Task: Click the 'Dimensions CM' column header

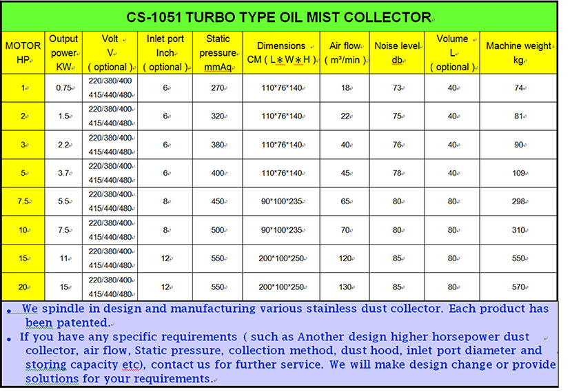Action: [281, 52]
